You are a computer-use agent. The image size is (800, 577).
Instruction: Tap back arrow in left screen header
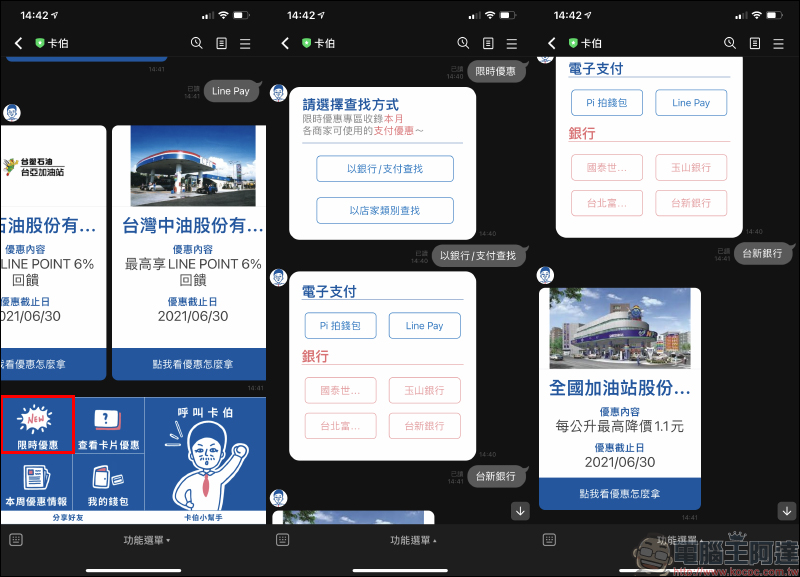click(x=18, y=43)
